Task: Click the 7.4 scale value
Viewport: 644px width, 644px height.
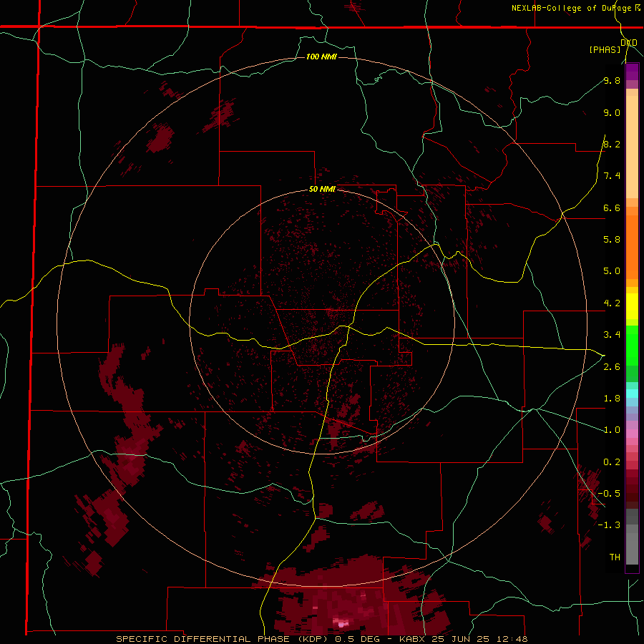Action: pyautogui.click(x=612, y=176)
